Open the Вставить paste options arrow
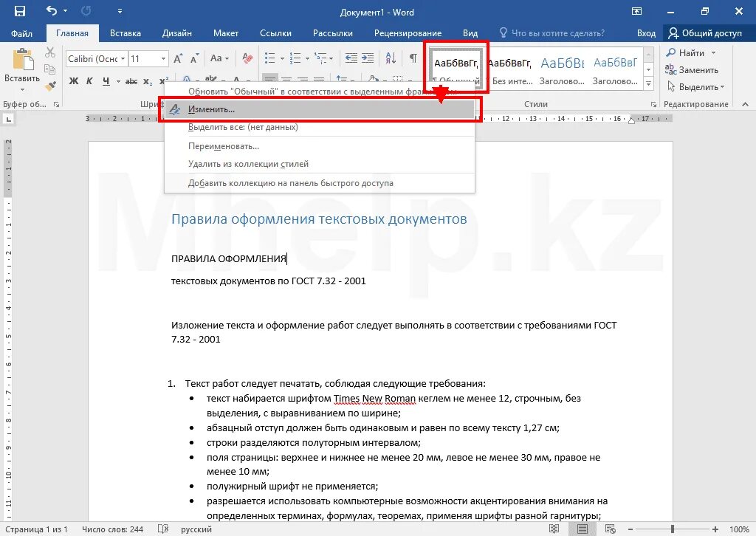The width and height of the screenshot is (756, 536). 22,89
